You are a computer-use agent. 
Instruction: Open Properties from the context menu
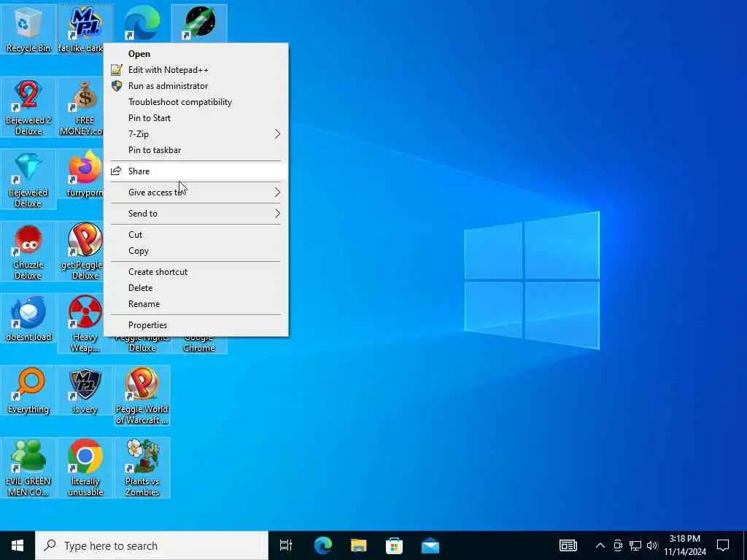196,325
